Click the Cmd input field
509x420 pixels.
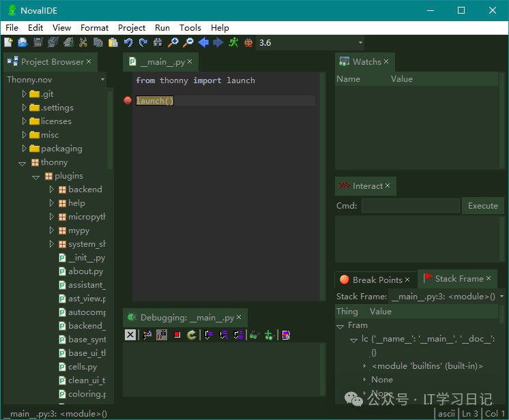[410, 206]
